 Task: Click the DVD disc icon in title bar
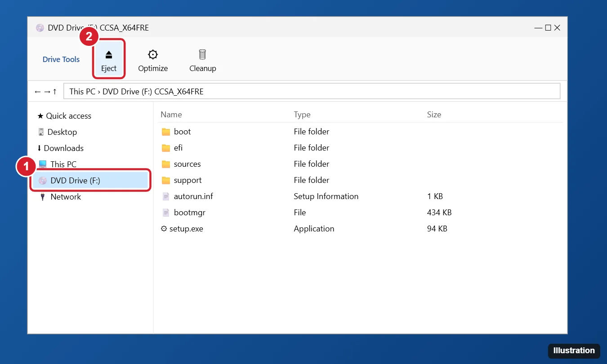40,28
